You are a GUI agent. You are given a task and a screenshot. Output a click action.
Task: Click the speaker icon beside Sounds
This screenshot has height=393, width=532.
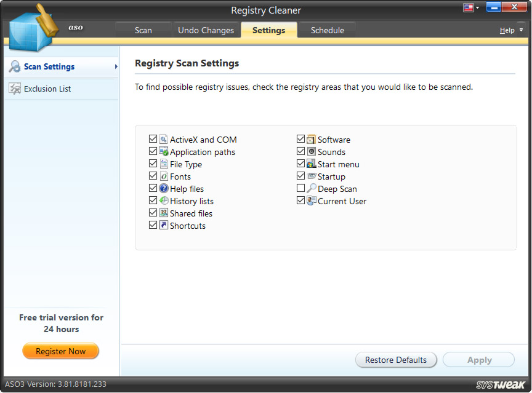[312, 151]
